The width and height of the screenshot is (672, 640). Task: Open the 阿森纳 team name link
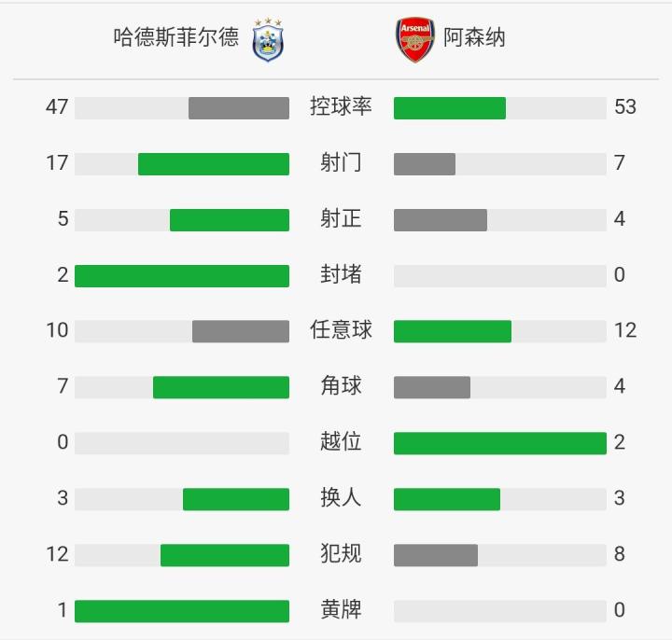[x=474, y=38]
